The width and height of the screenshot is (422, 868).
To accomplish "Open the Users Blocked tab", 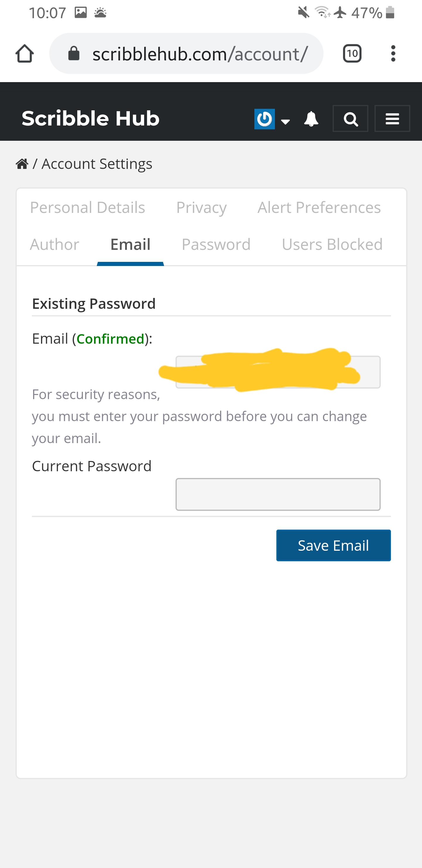I will click(x=332, y=244).
